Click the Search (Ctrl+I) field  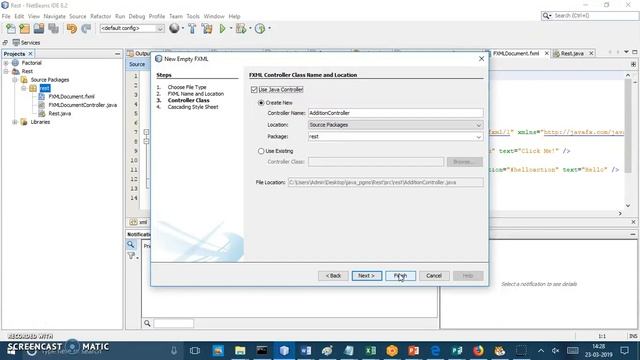click(589, 16)
